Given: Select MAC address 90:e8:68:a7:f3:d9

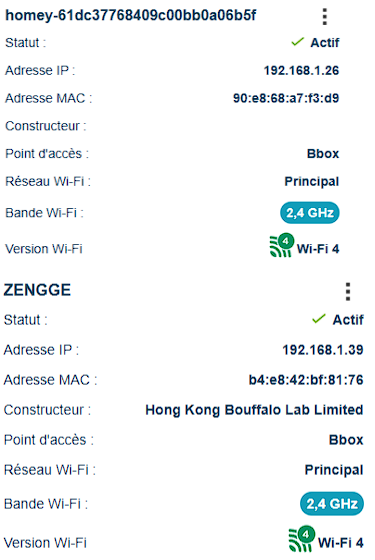Looking at the screenshot, I should click(286, 98).
